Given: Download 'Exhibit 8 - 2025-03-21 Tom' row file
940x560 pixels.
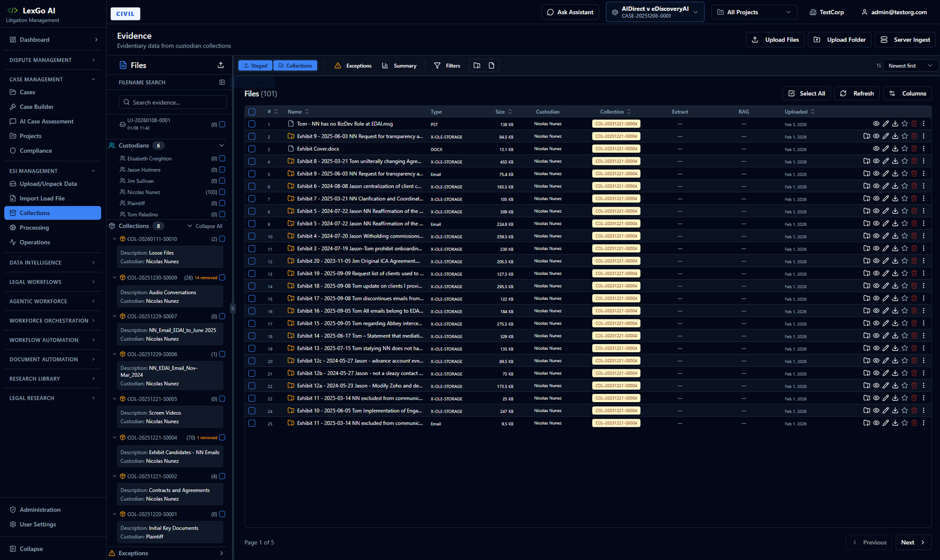Looking at the screenshot, I should [895, 161].
